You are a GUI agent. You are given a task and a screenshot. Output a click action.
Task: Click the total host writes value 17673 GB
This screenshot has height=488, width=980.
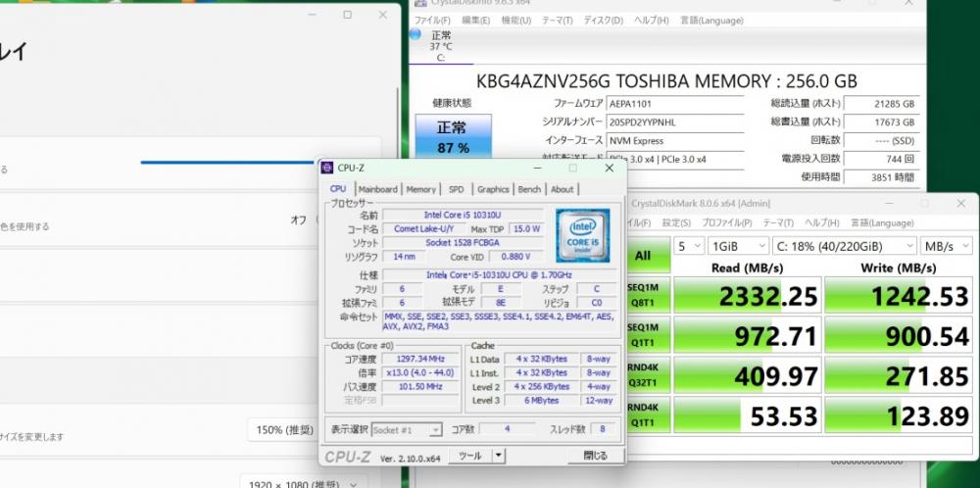[x=881, y=122]
